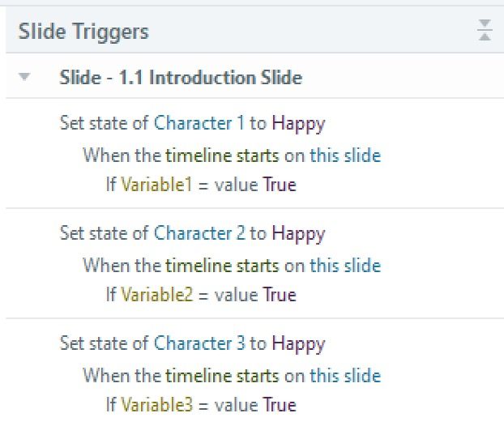Click the True value for Variable3
Viewport: 504px width, 426px height.
279,405
